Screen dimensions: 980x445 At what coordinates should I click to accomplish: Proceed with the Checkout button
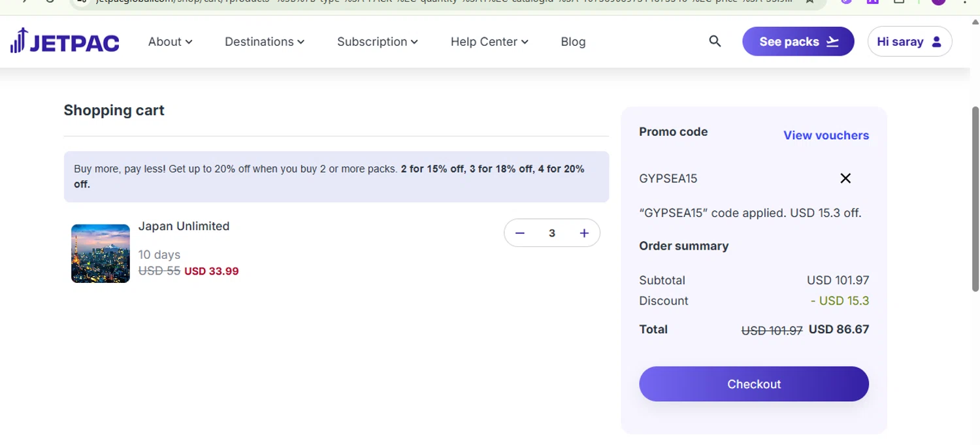click(754, 384)
